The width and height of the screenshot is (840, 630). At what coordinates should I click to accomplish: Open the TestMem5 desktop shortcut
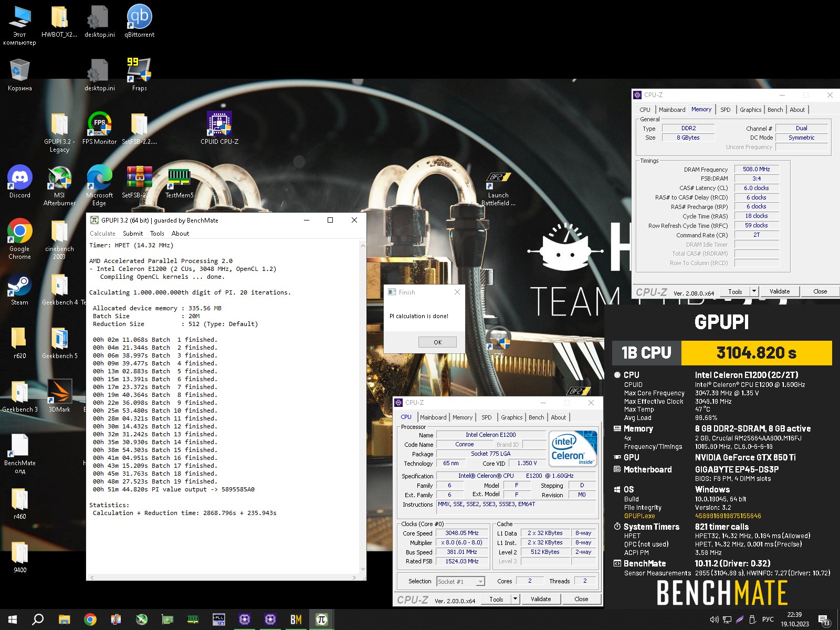(179, 182)
